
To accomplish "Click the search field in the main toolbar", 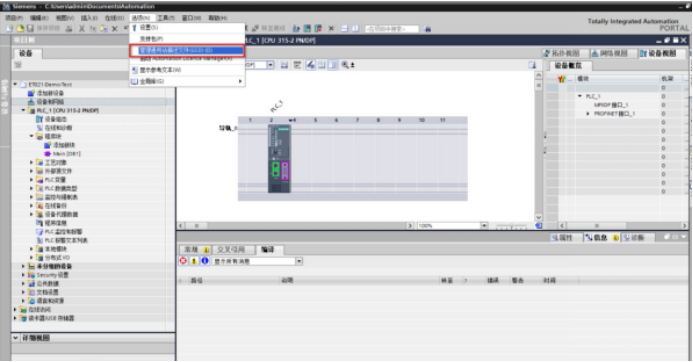I will 392,29.
